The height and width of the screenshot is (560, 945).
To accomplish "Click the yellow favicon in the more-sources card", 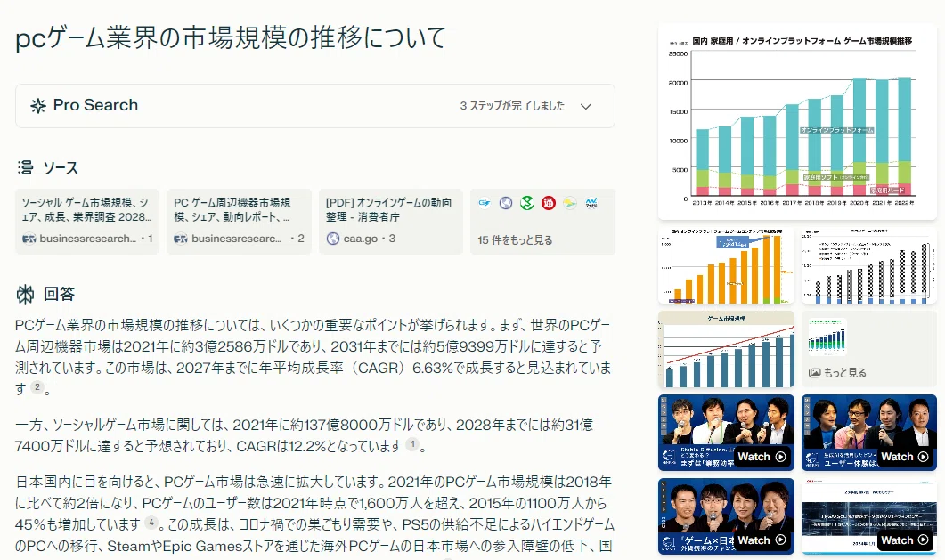I will click(x=569, y=203).
